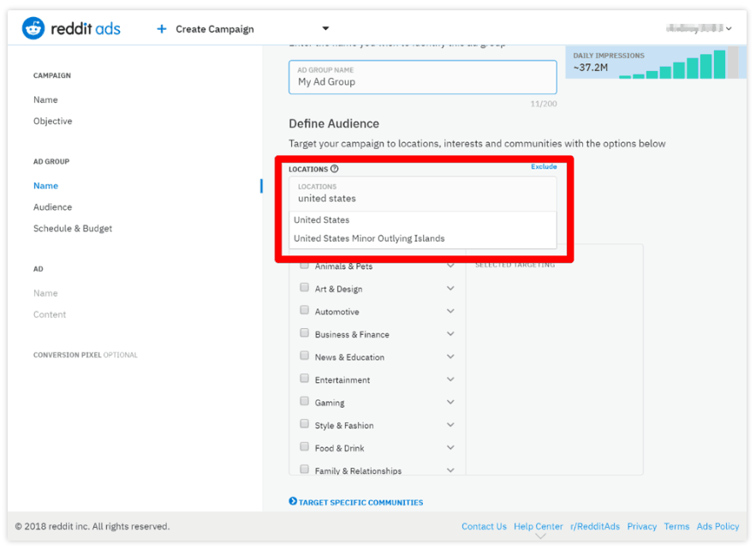
Task: Visit r/RedditAds footer link
Action: 595,527
